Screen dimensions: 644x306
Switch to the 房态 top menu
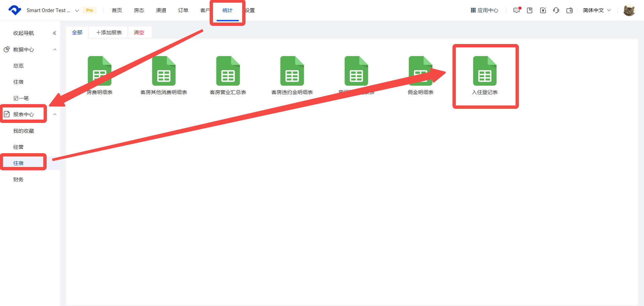pyautogui.click(x=139, y=10)
